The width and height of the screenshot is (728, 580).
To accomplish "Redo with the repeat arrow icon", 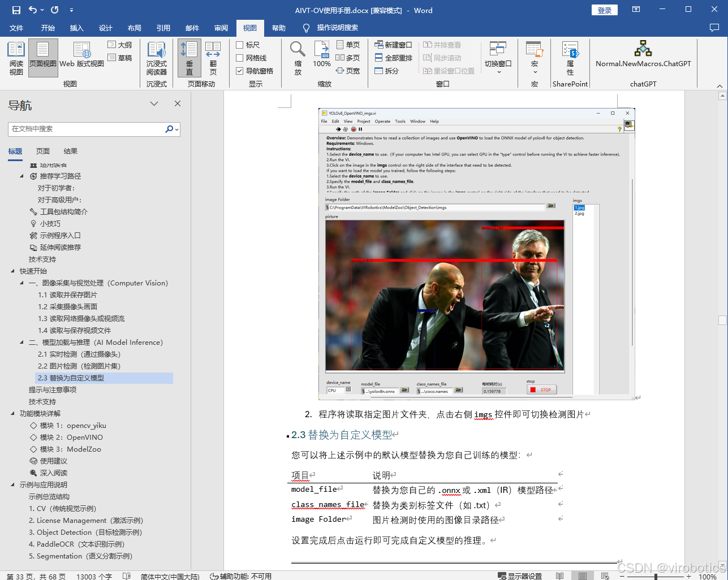I will (55, 10).
